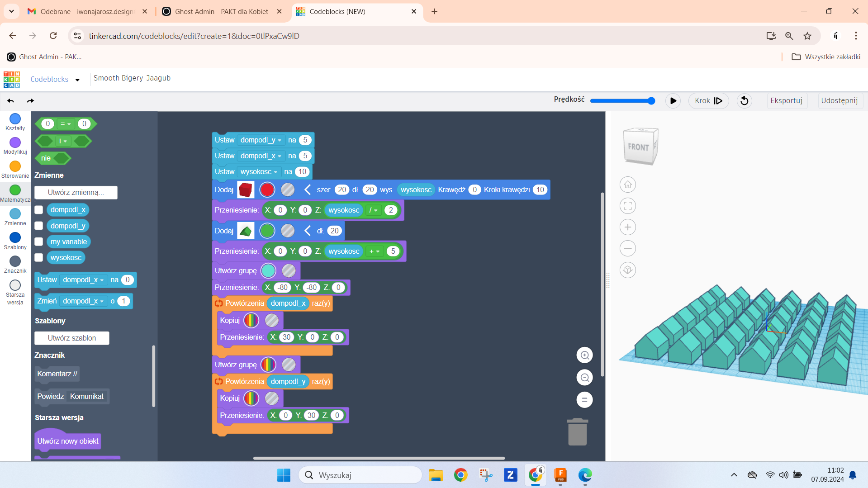
Task: Collapse green roof block parameters arrow
Action: (308, 231)
